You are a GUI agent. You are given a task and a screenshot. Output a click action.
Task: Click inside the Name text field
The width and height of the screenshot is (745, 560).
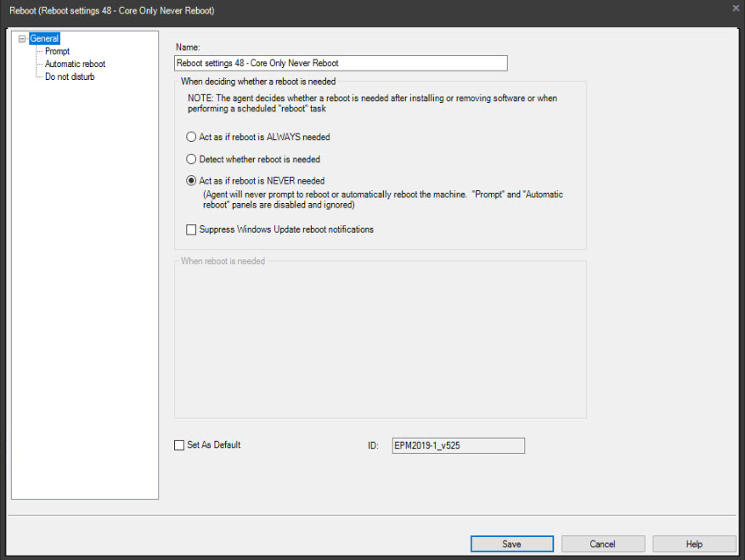pyautogui.click(x=340, y=63)
